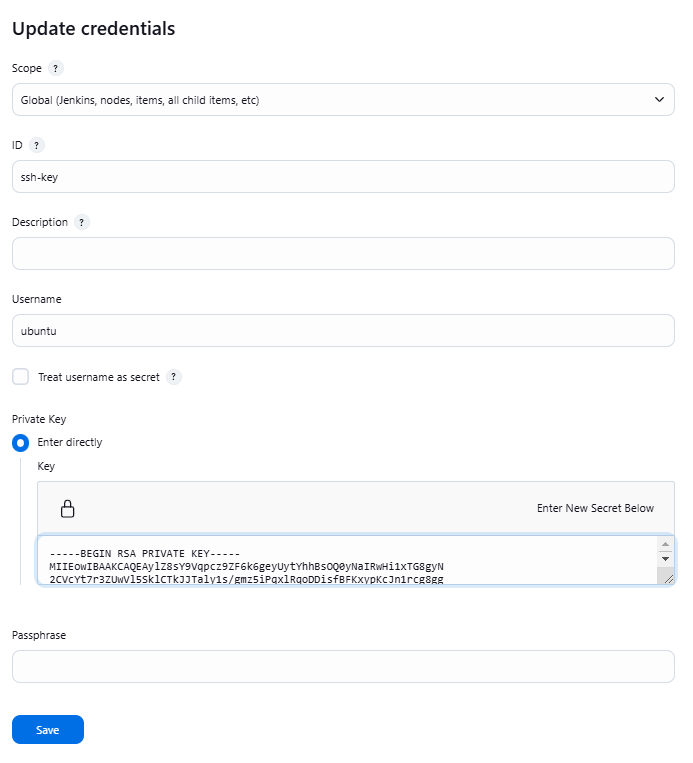693x763 pixels.
Task: Focus the ID field containing ssh-key
Action: tap(343, 177)
